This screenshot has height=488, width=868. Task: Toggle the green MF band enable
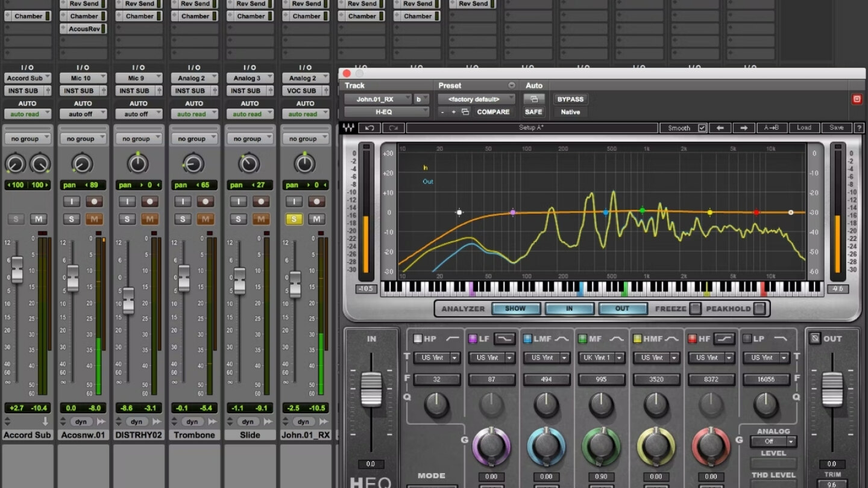[x=582, y=339]
